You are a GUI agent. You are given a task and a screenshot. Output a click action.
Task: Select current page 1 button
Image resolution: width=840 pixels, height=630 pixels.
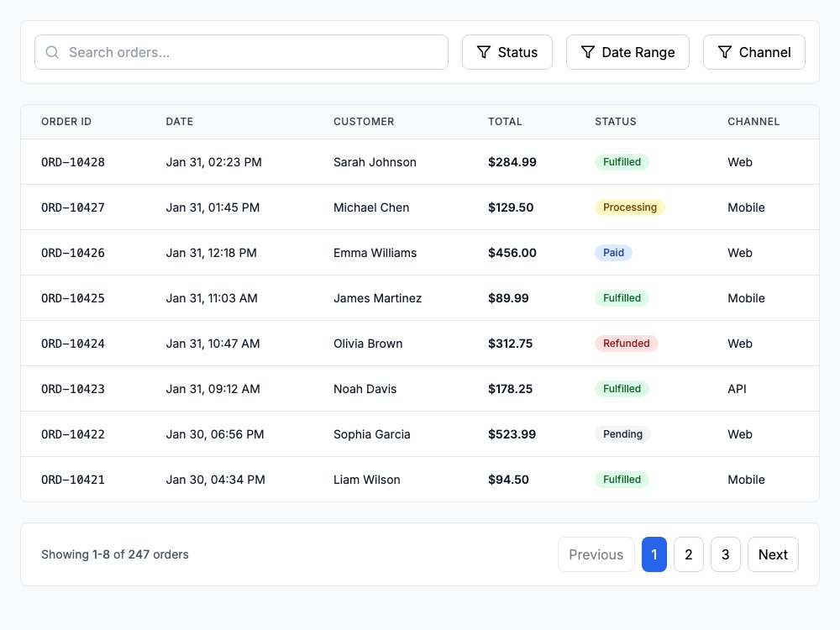(x=654, y=554)
